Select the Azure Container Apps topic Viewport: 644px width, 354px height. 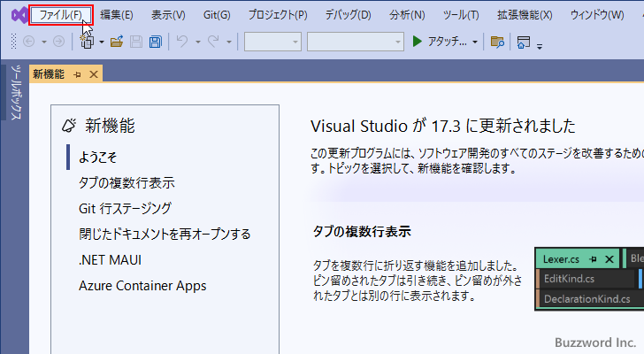[142, 286]
